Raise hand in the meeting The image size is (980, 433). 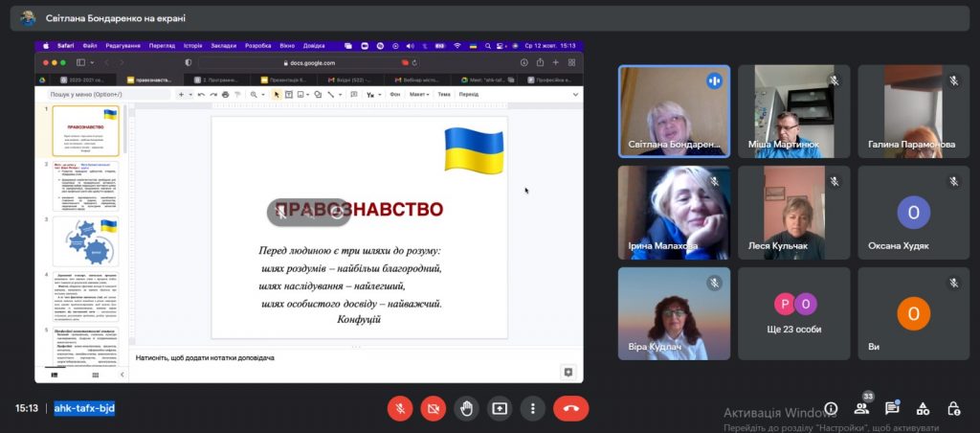pos(466,409)
